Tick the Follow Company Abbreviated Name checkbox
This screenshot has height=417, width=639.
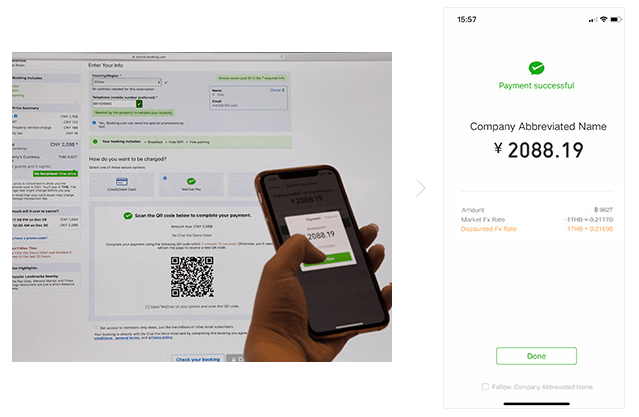coord(485,386)
